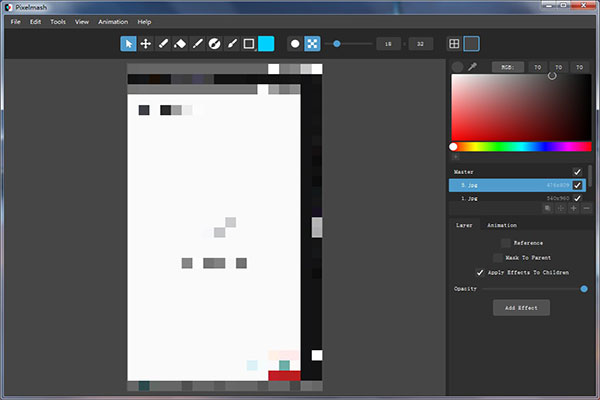
Task: Select the pencil drawing tool
Action: (x=163, y=44)
